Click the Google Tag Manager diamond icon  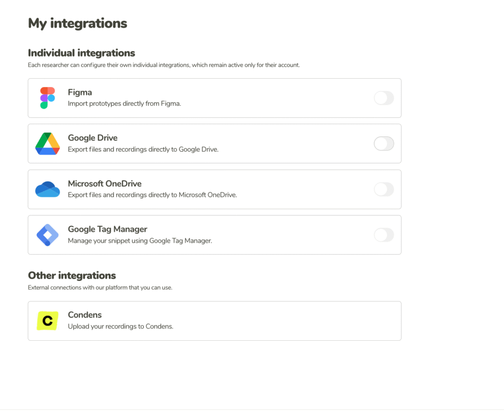tap(47, 235)
